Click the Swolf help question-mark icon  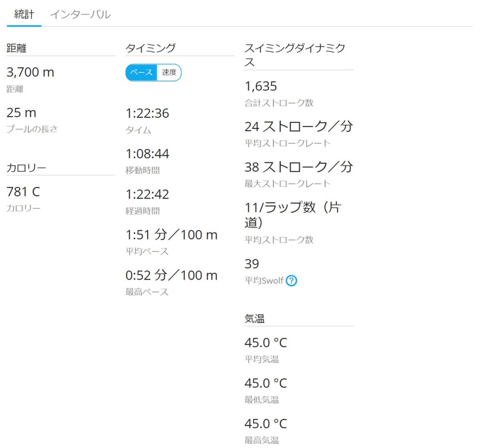coord(291,281)
